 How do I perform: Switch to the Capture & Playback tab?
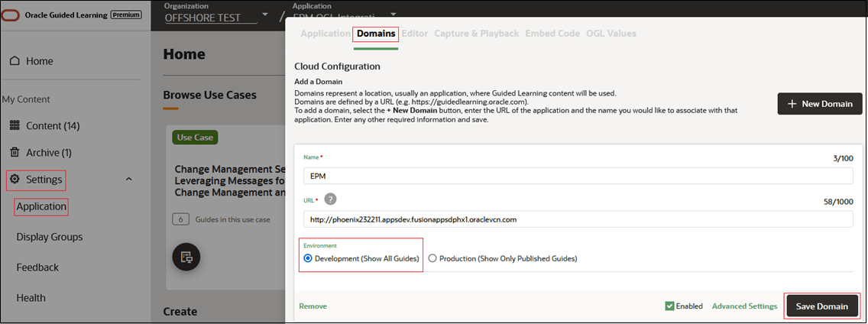477,33
